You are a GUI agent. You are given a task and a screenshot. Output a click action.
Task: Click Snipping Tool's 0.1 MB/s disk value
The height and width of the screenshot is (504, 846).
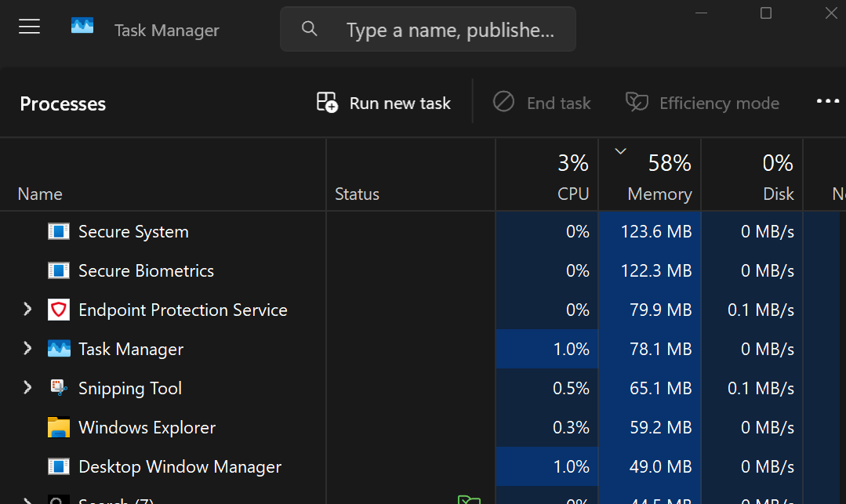click(x=761, y=388)
